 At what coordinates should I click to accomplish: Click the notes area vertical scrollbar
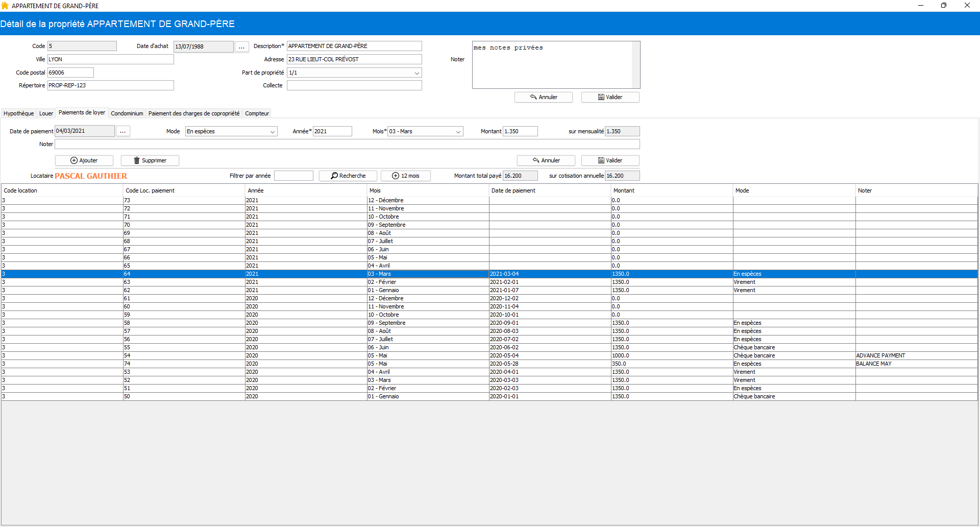coord(636,65)
